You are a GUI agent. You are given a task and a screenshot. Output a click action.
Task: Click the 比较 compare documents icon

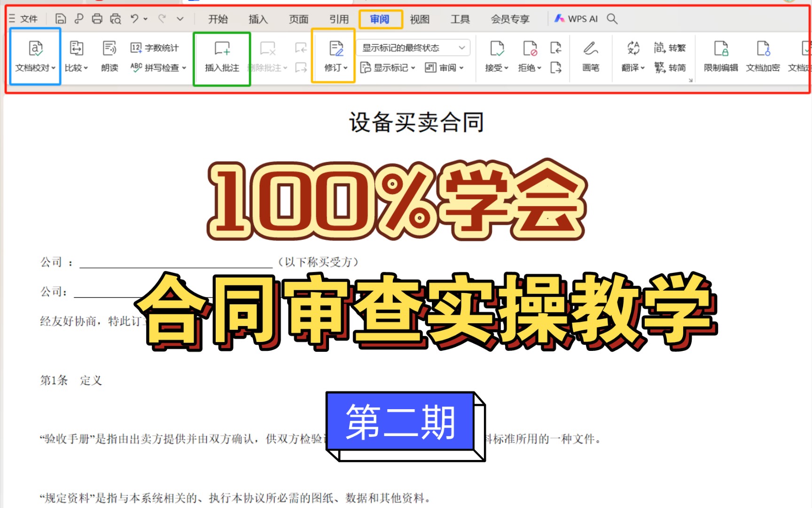(77, 48)
